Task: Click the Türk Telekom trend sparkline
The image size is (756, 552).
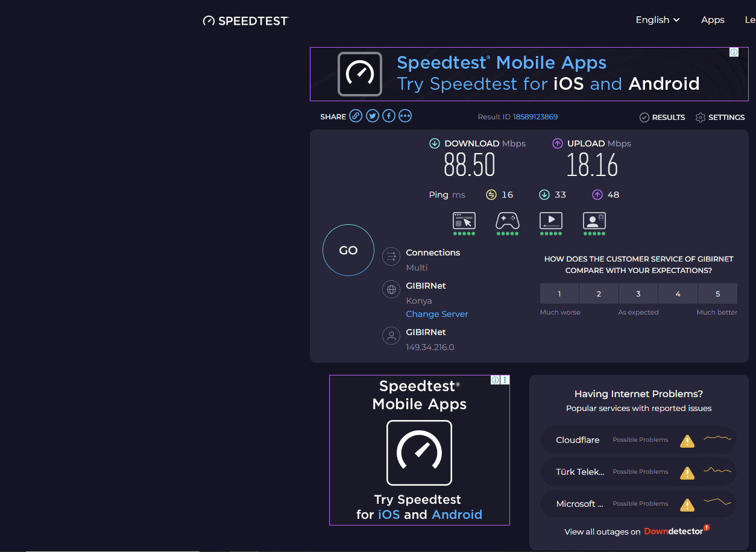Action: coord(717,470)
